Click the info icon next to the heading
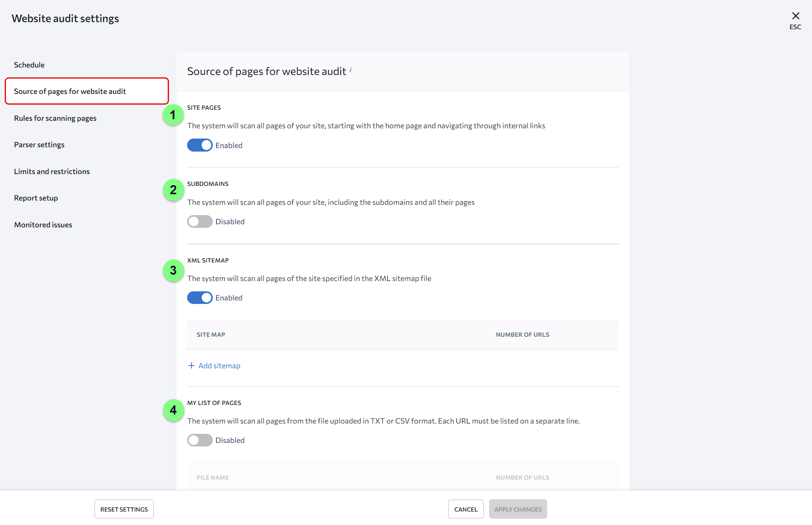This screenshot has width=812, height=525. click(x=351, y=70)
